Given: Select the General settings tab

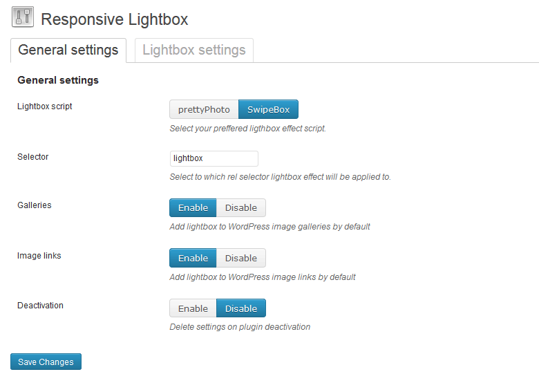Looking at the screenshot, I should tap(68, 50).
